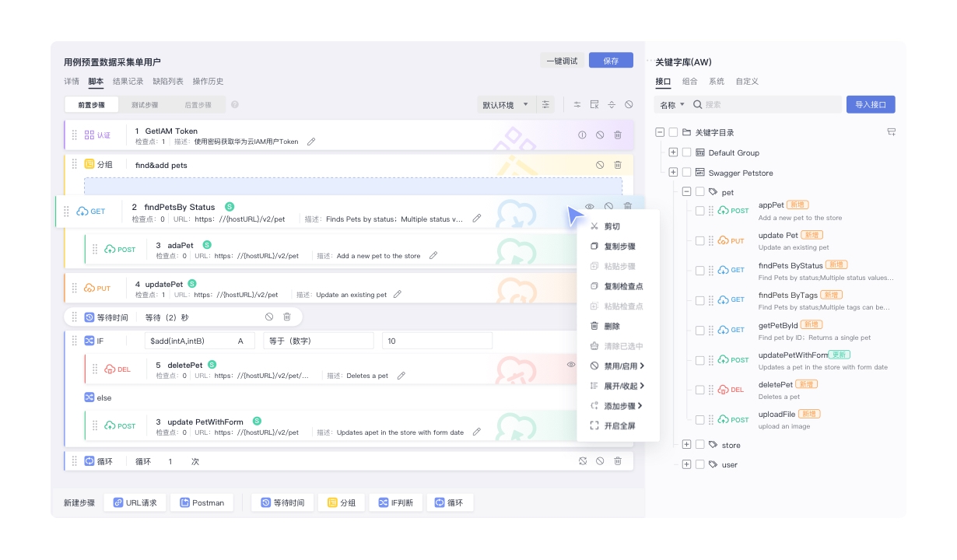The width and height of the screenshot is (957, 560).
Task: Click refresh icon on loop step row
Action: point(582,461)
